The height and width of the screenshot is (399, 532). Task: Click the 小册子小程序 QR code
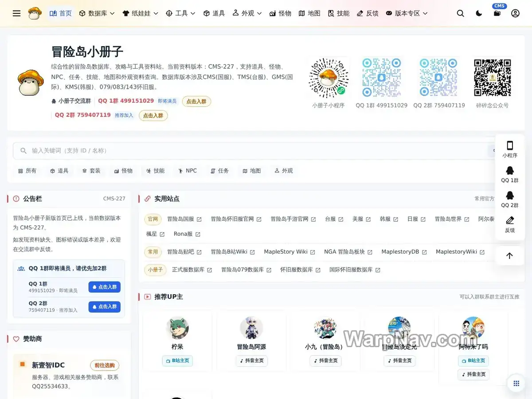coord(329,78)
